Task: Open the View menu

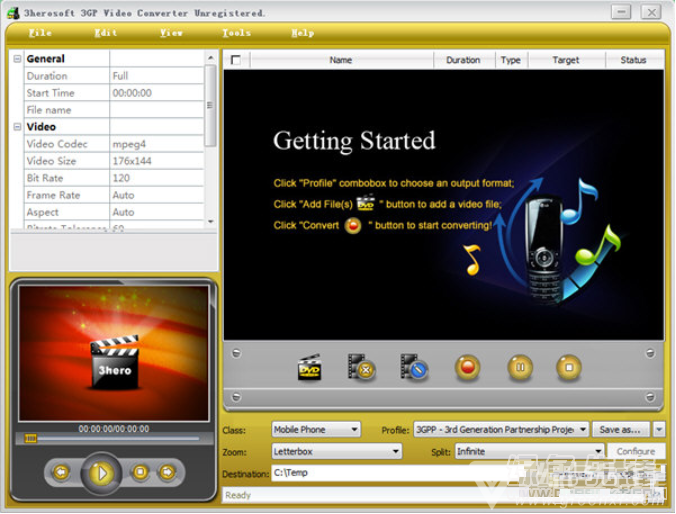Action: tap(171, 33)
